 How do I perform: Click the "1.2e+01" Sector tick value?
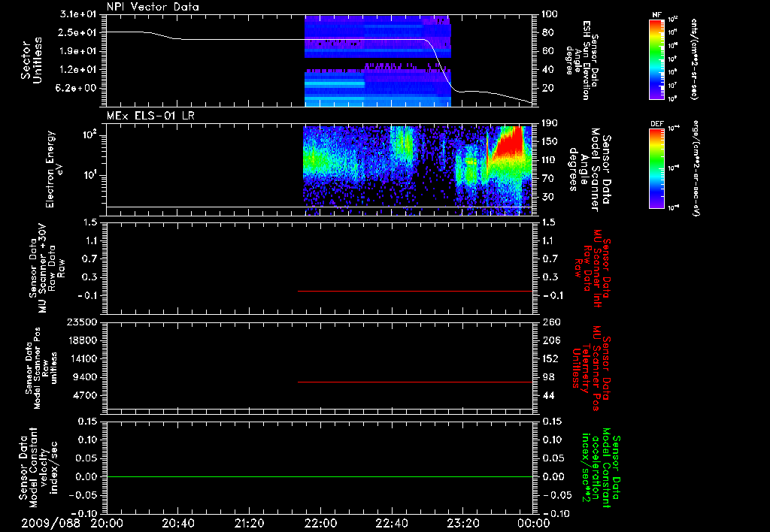click(78, 70)
